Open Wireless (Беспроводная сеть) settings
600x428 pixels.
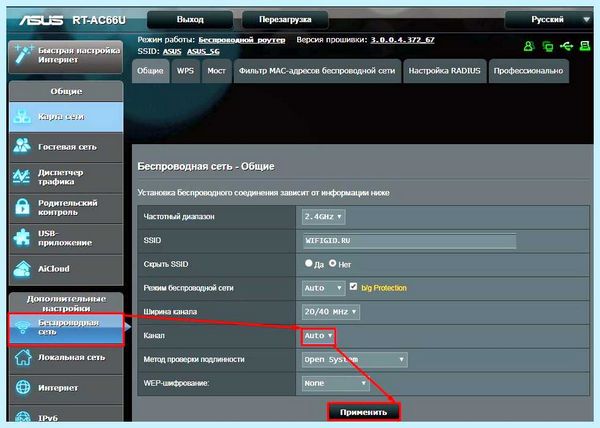[66, 328]
